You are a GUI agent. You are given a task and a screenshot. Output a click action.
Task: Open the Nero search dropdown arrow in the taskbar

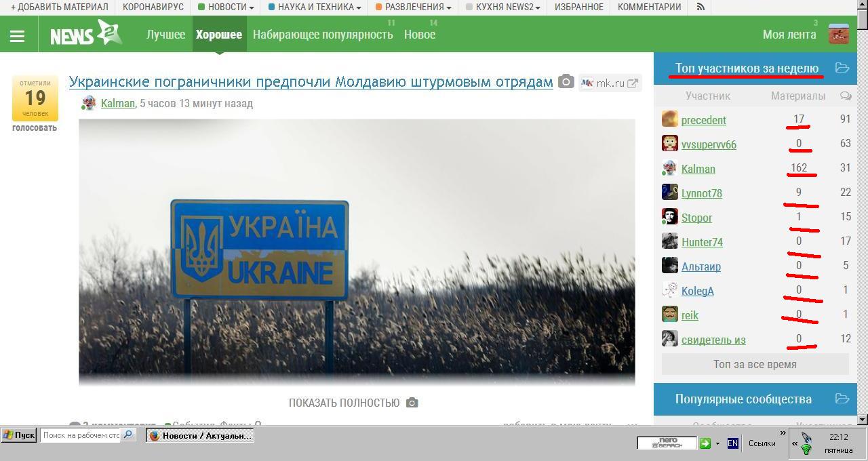[717, 443]
